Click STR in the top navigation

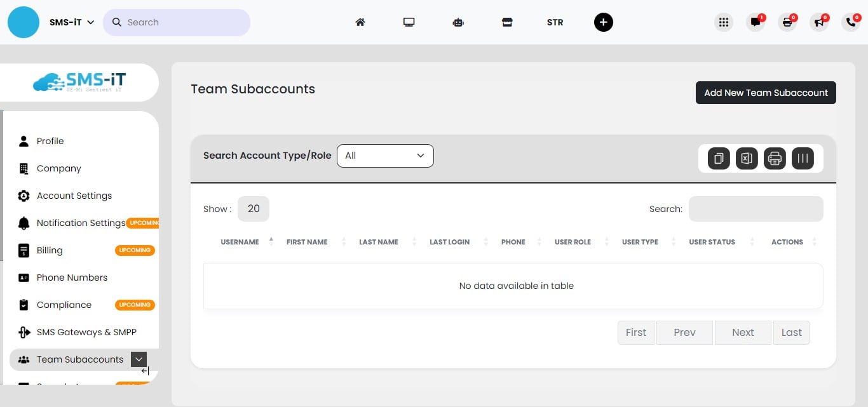[x=555, y=22]
